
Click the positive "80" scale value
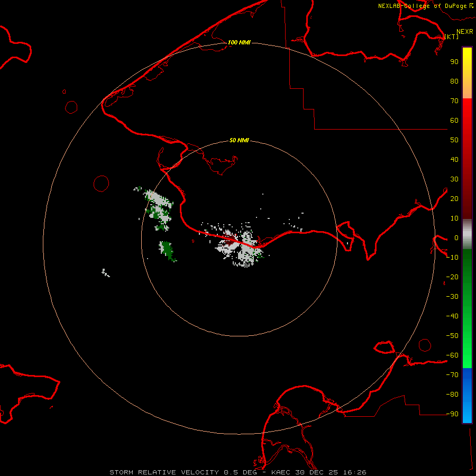pyautogui.click(x=454, y=81)
